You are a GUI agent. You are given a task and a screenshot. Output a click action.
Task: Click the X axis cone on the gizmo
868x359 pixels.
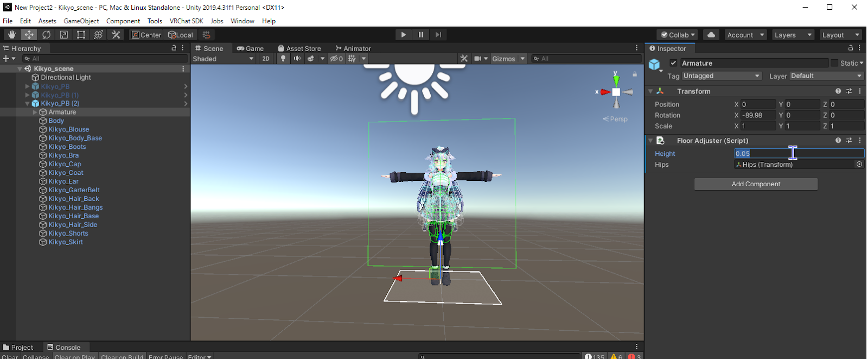click(x=605, y=92)
